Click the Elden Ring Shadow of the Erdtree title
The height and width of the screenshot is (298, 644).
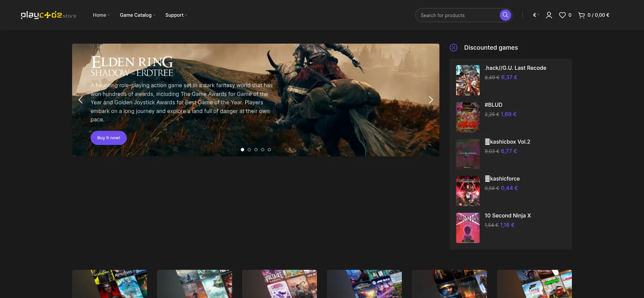132,66
